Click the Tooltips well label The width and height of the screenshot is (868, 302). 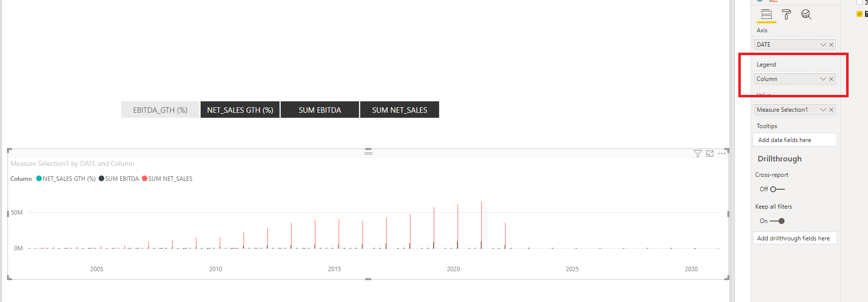click(767, 126)
